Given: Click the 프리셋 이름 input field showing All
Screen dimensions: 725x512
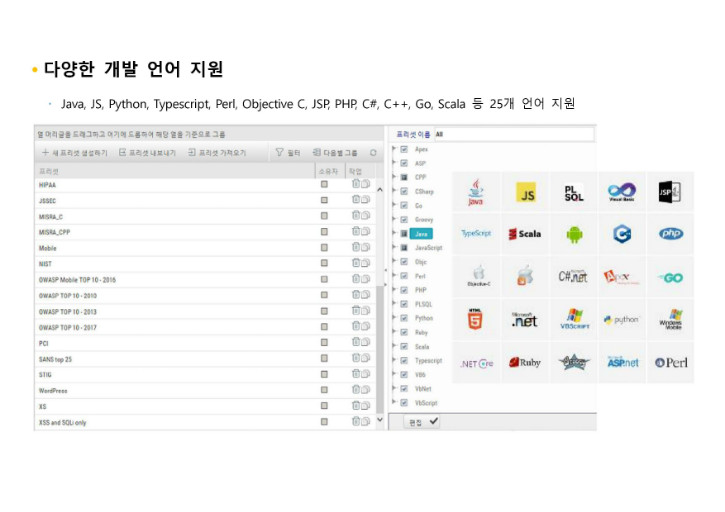Looking at the screenshot, I should [x=514, y=134].
